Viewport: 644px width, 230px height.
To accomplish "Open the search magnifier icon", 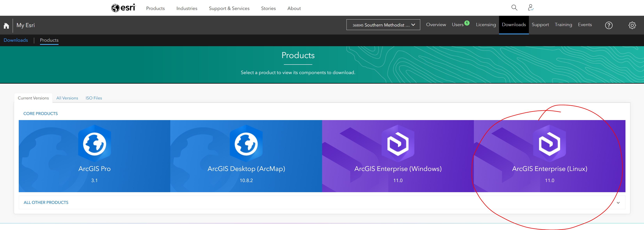I will (x=514, y=8).
